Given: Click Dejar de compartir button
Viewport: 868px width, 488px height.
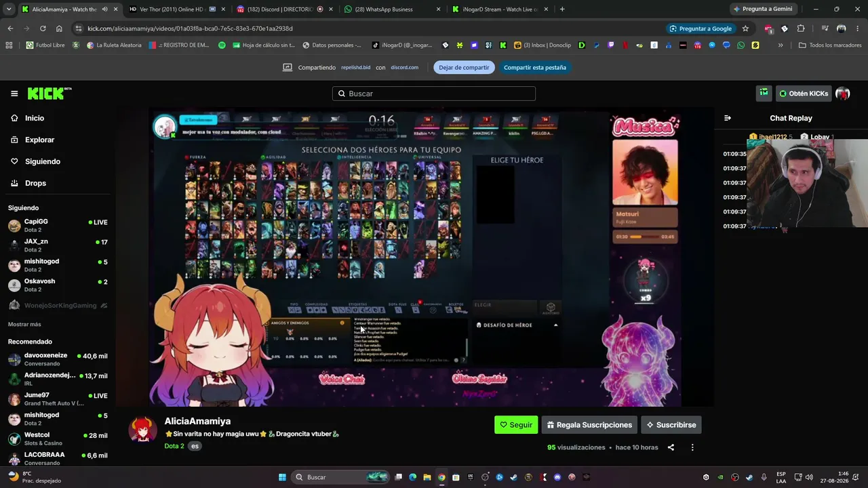Looking at the screenshot, I should [x=464, y=68].
